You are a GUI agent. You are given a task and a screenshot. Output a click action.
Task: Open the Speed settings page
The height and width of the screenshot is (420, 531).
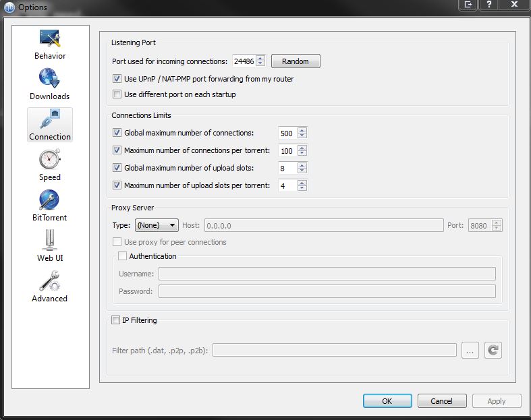tap(50, 164)
